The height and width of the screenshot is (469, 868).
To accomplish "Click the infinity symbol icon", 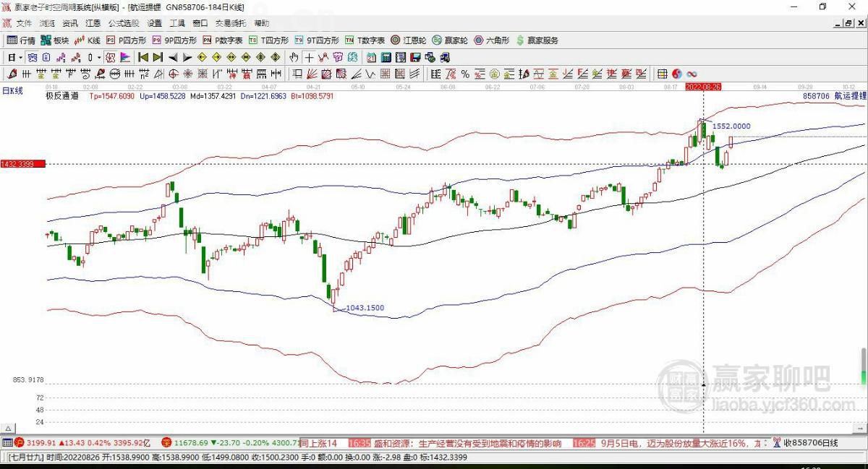I will tap(692, 74).
